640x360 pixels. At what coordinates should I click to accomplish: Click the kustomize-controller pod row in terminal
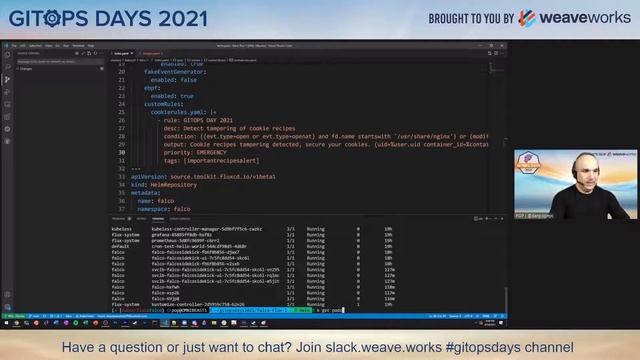(x=252, y=304)
